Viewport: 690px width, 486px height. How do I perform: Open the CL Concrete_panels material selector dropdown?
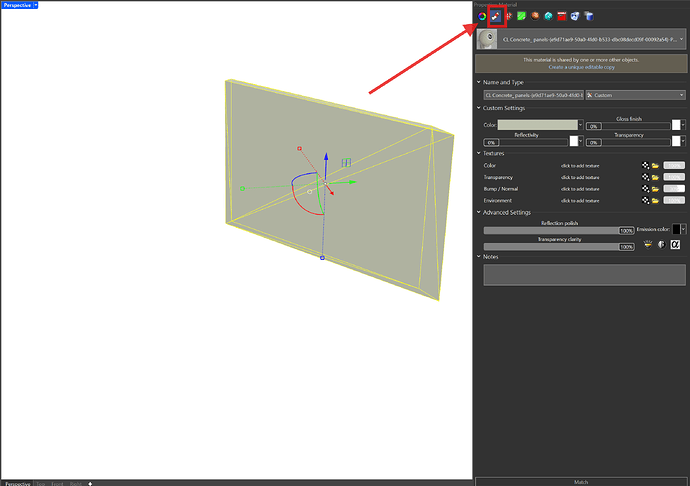(x=681, y=39)
